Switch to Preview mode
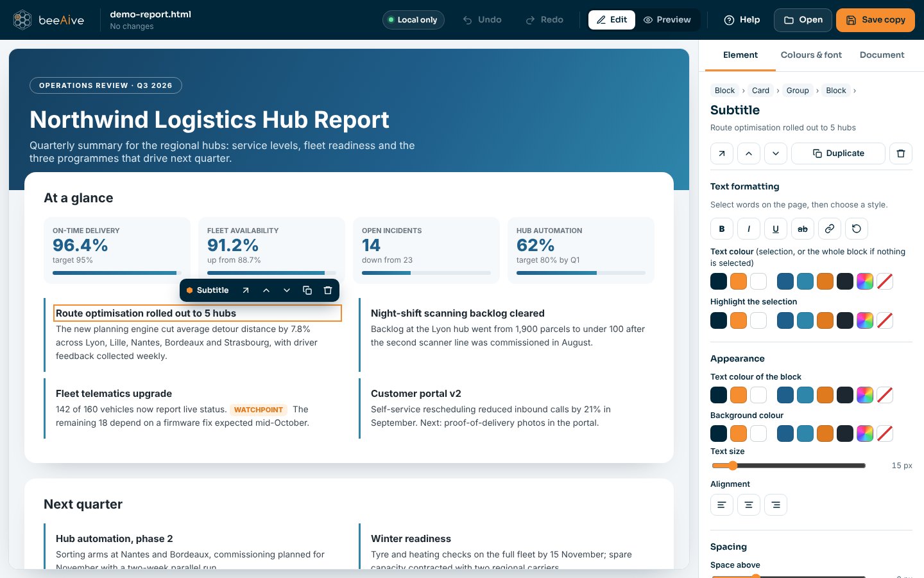924x578 pixels. pyautogui.click(x=667, y=20)
